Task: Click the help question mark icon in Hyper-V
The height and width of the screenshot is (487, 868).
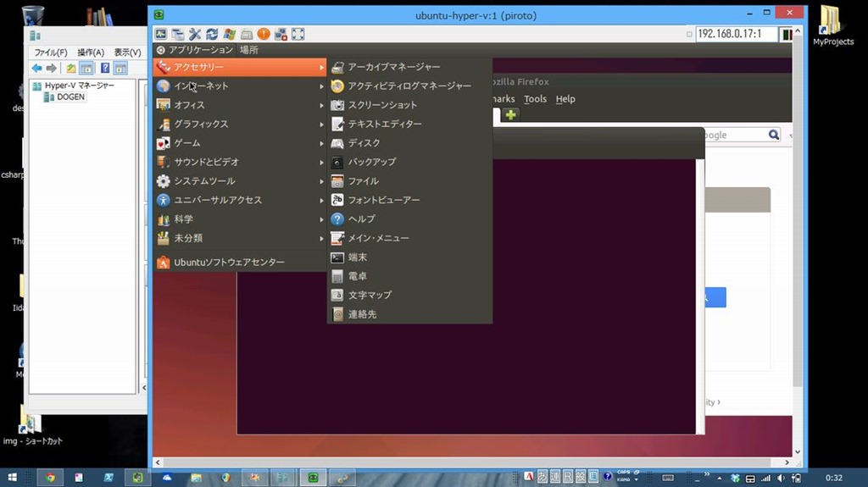Action: pos(105,68)
